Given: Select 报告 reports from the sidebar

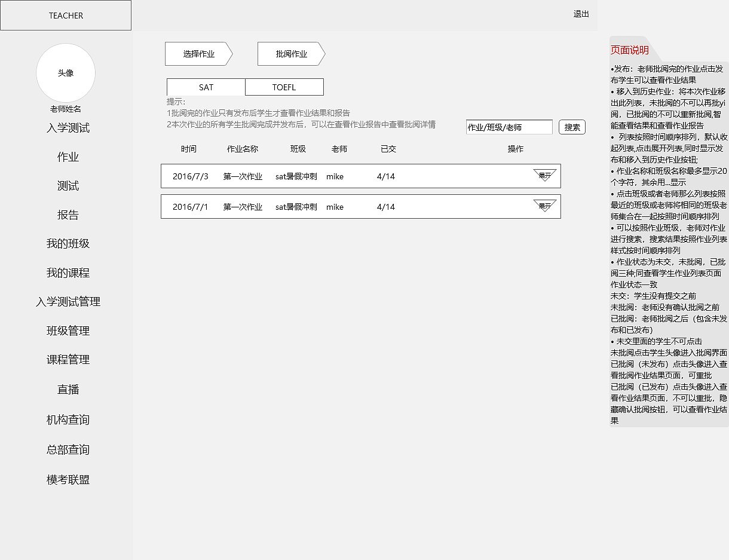Looking at the screenshot, I should (x=67, y=215).
